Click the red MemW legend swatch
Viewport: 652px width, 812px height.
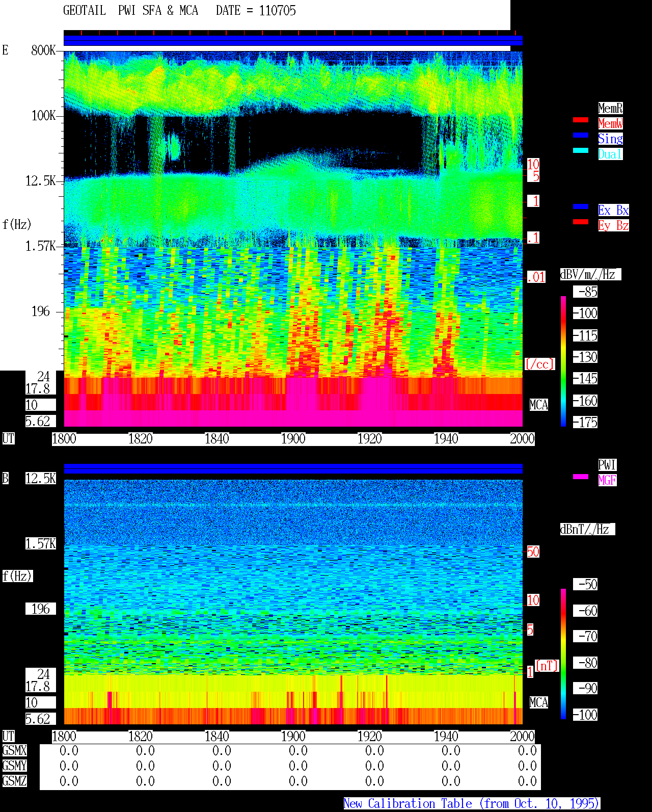pyautogui.click(x=581, y=120)
